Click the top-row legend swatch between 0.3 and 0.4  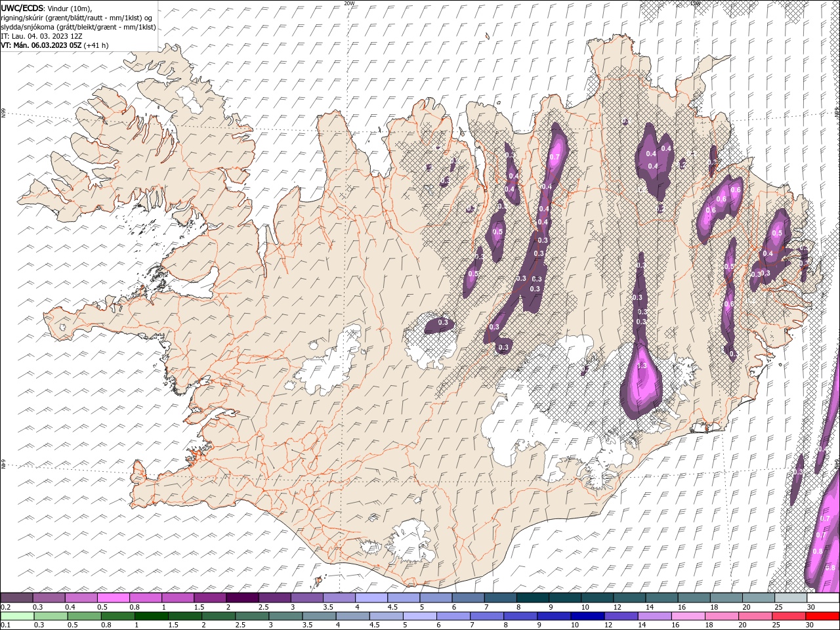[49, 598]
